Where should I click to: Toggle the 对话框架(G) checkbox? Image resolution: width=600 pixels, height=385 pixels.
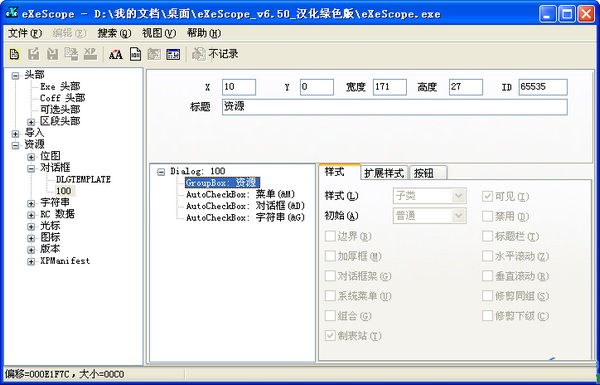330,276
